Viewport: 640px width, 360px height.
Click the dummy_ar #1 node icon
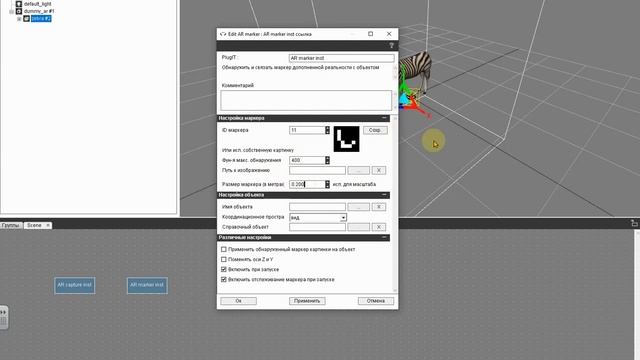point(18,11)
